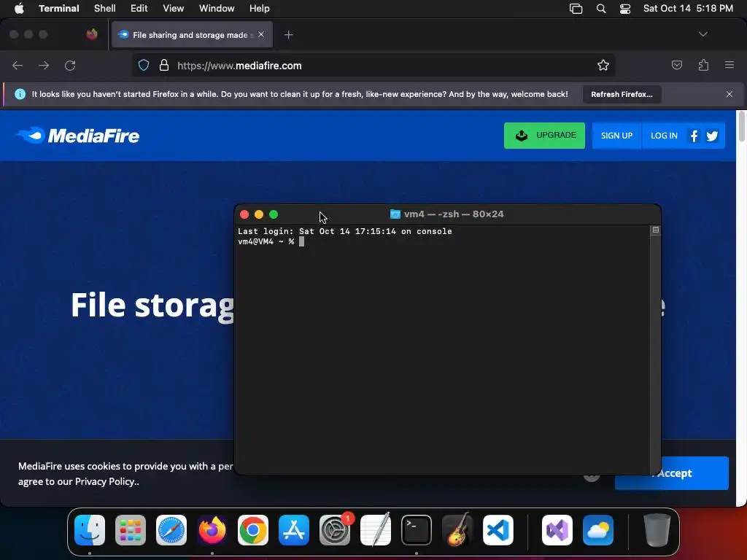Open the Trash from the Dock

pyautogui.click(x=657, y=530)
